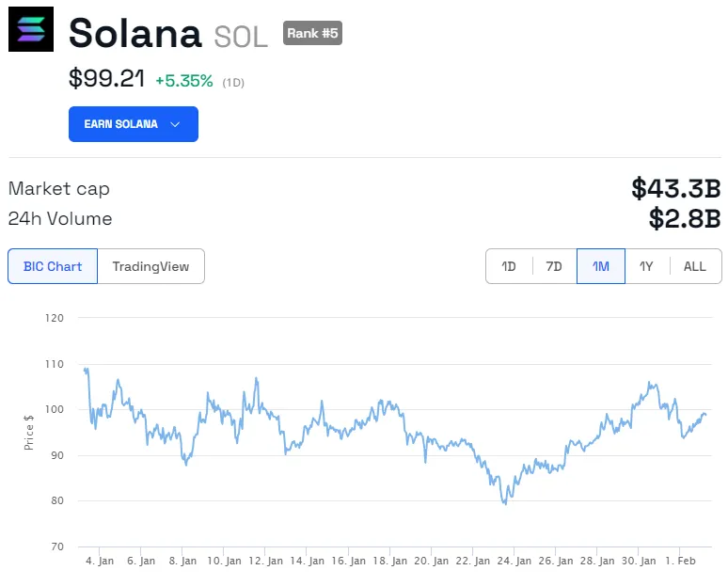The height and width of the screenshot is (586, 728).
Task: Click the chart low near 24 Jan
Action: click(506, 503)
